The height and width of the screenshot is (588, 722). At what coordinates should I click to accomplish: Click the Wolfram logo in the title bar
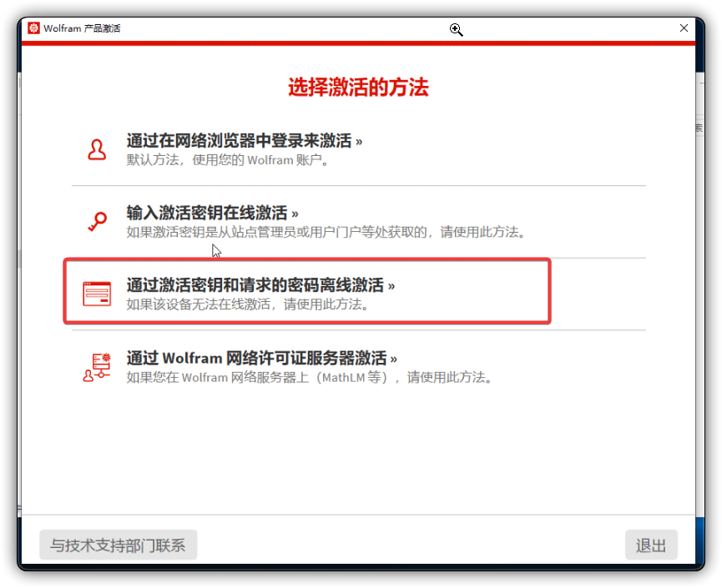pos(33,28)
